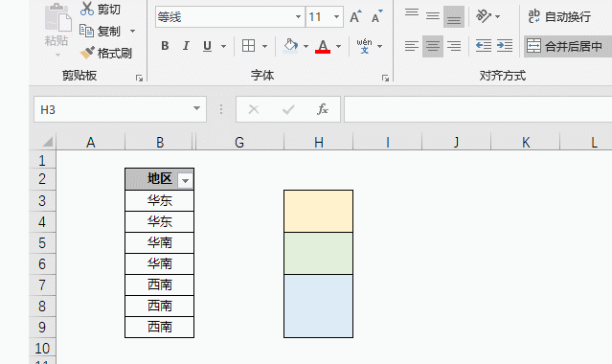The width and height of the screenshot is (612, 364).
Task: Toggle italic formatting
Action: (186, 46)
